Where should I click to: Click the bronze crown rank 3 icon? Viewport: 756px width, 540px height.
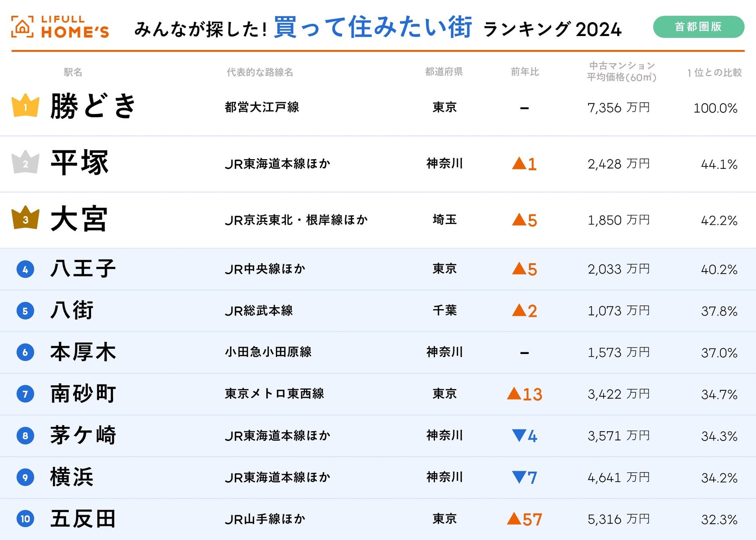pyautogui.click(x=26, y=218)
